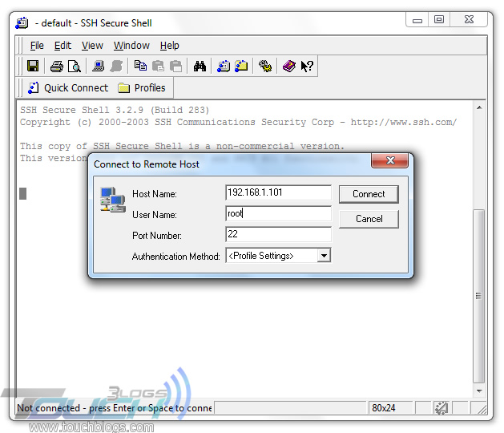
Task: Click the Copy icon in toolbar
Action: pos(140,66)
